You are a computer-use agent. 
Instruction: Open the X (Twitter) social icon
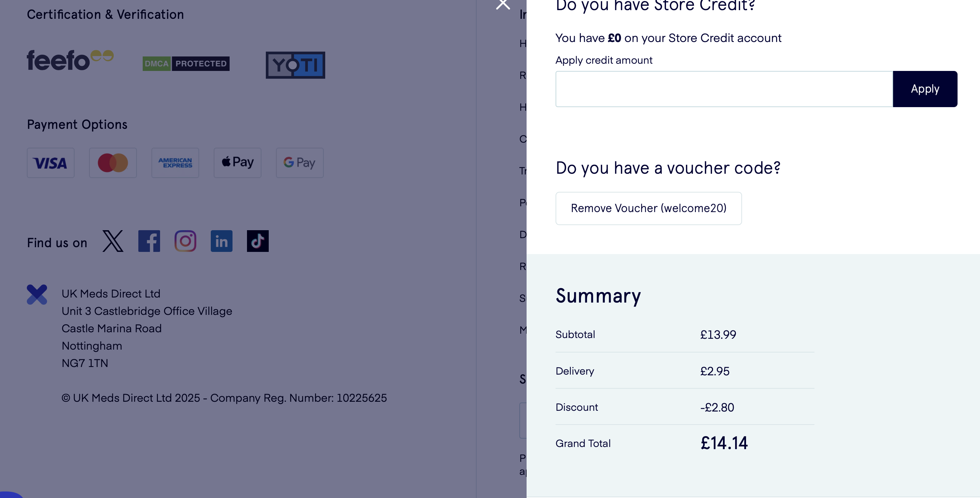[113, 241]
